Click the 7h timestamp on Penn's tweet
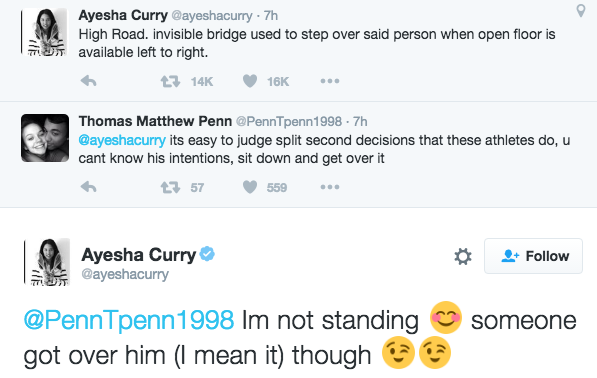Viewport: 597px width, 378px height. pyautogui.click(x=360, y=121)
